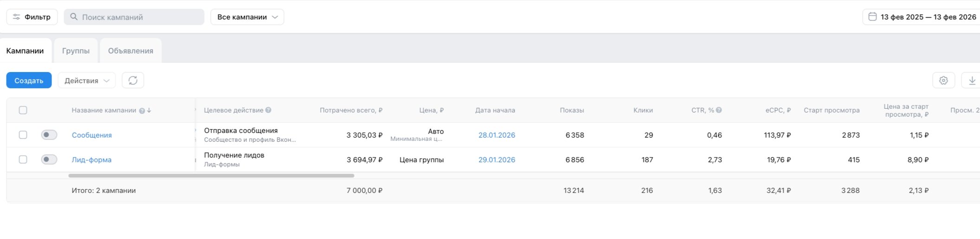Viewport: 980px width, 239px height.
Task: Click the help icon beside Название кампании
Action: (x=142, y=111)
